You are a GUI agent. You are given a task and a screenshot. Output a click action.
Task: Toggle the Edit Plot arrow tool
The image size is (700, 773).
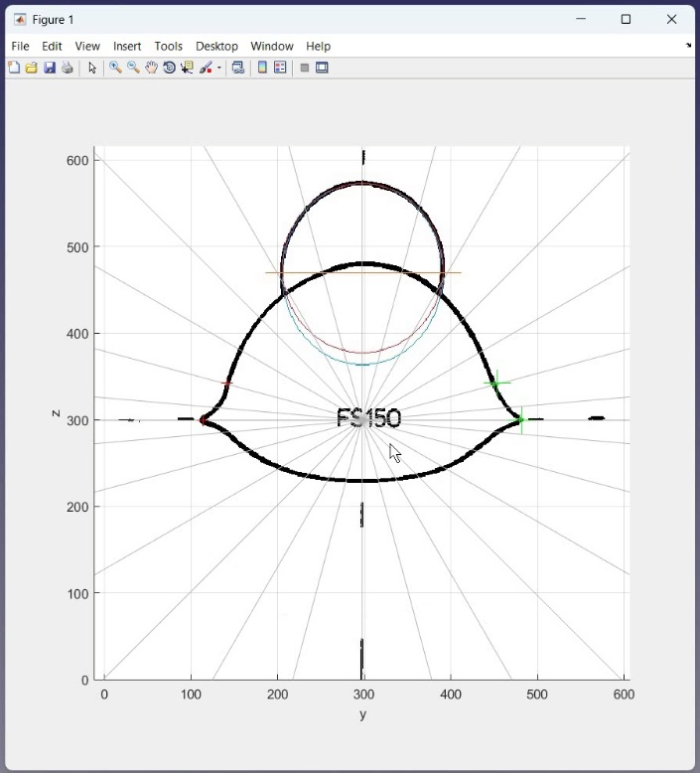[x=92, y=68]
